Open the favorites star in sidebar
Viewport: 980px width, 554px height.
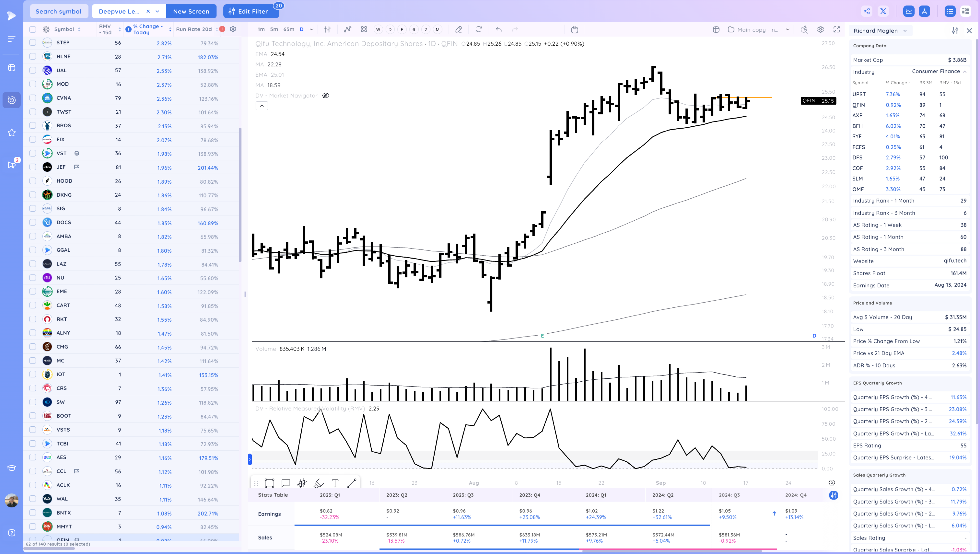coord(12,132)
